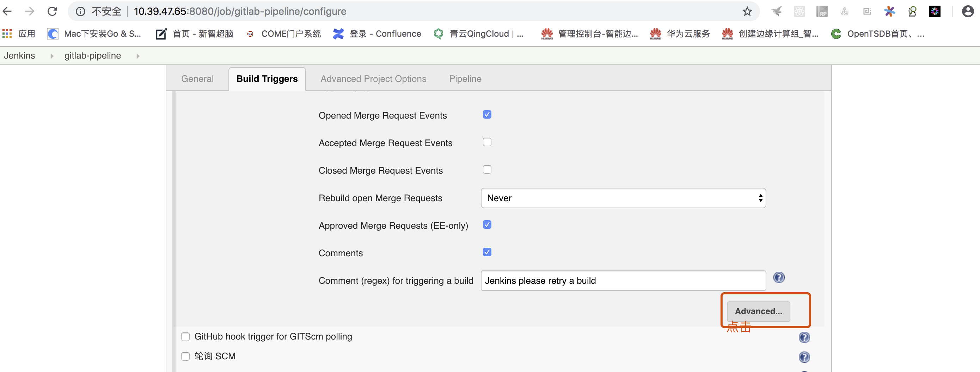Click the bookmark star icon
The image size is (980, 372).
tap(747, 11)
